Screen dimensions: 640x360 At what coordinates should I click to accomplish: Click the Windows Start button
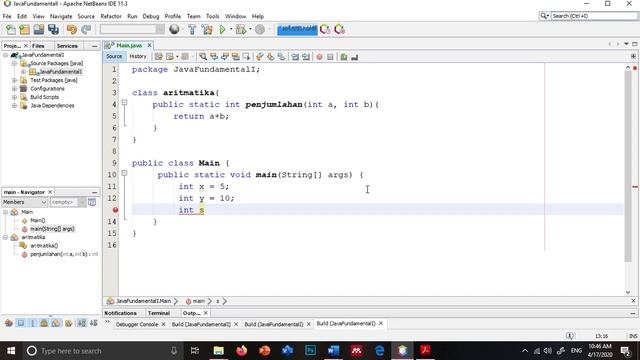pyautogui.click(x=11, y=351)
